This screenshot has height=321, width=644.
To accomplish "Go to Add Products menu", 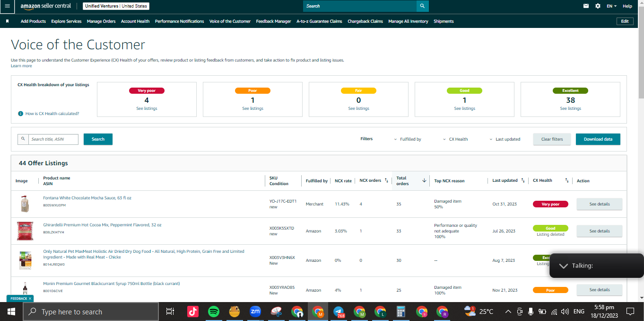I will [33, 21].
